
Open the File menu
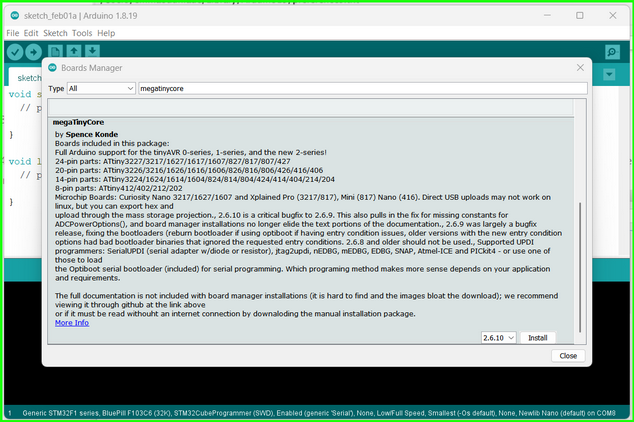point(13,33)
